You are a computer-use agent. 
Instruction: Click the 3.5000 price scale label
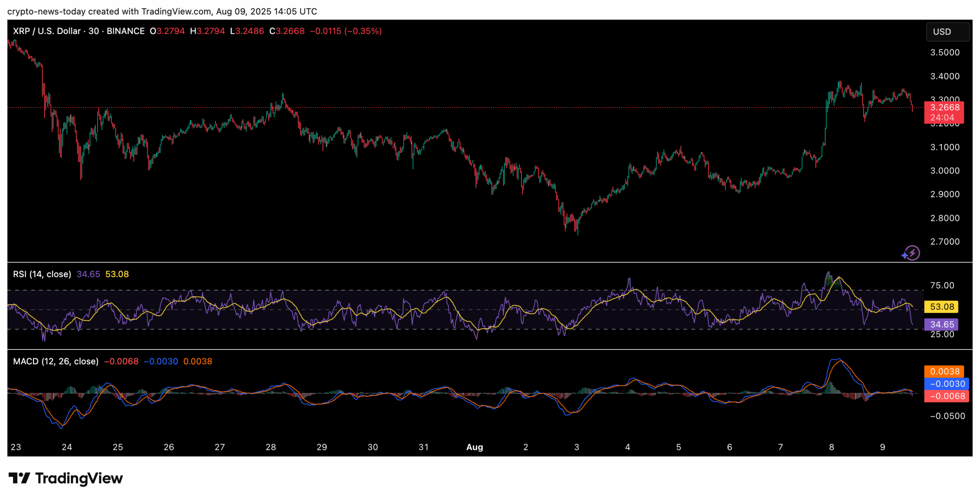[x=944, y=52]
